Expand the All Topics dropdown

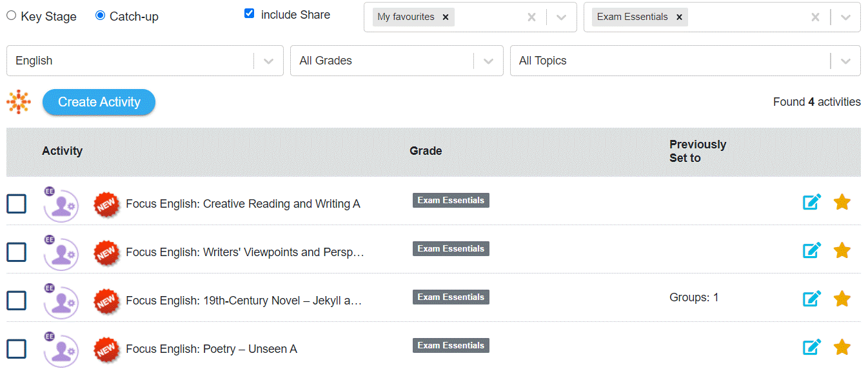(x=845, y=61)
